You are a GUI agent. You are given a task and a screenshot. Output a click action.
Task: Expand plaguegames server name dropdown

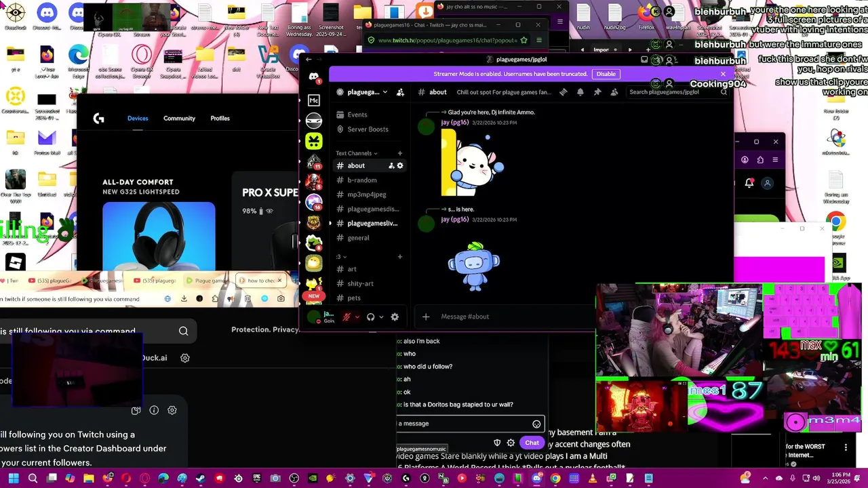point(384,92)
